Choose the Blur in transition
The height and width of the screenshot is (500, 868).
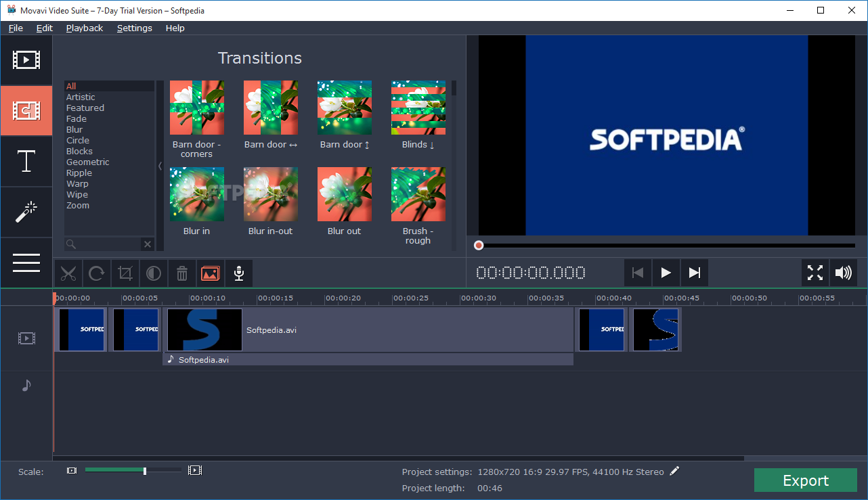coord(197,195)
